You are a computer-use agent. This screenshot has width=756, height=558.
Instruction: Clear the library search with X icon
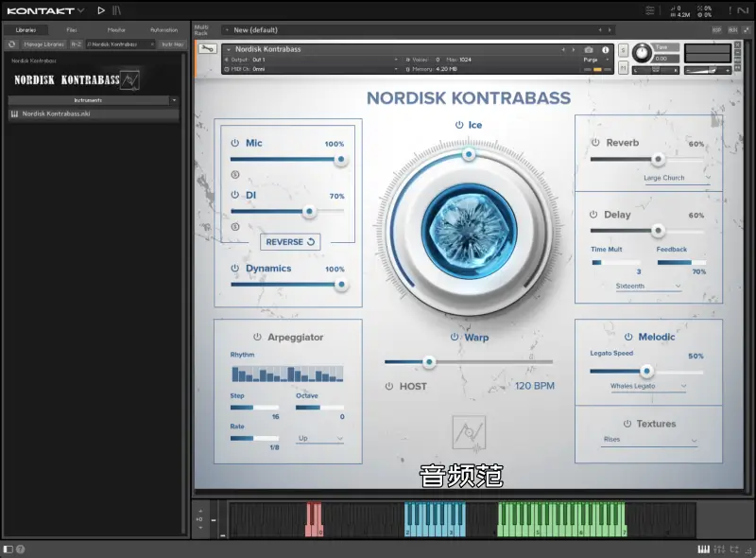[x=152, y=44]
